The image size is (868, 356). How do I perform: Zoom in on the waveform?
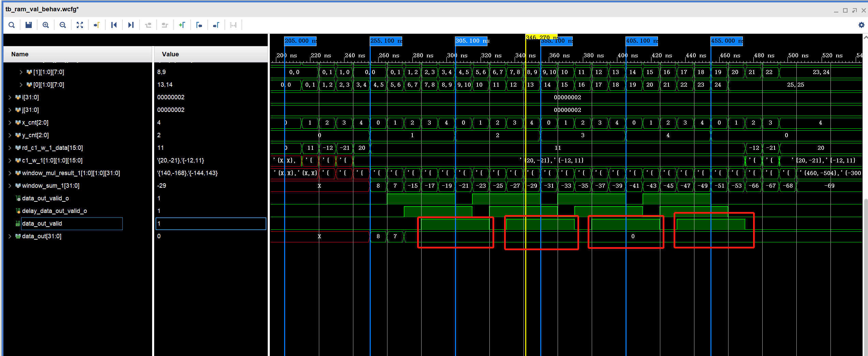pos(46,25)
